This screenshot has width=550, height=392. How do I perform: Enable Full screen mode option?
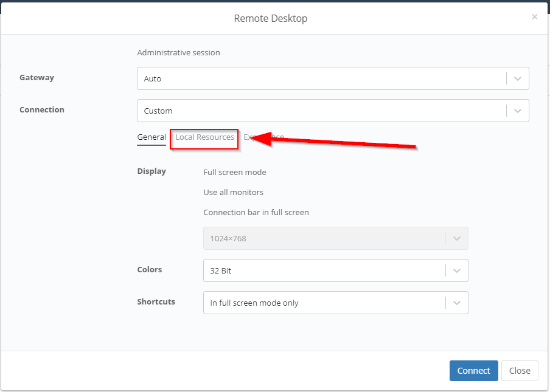click(235, 172)
